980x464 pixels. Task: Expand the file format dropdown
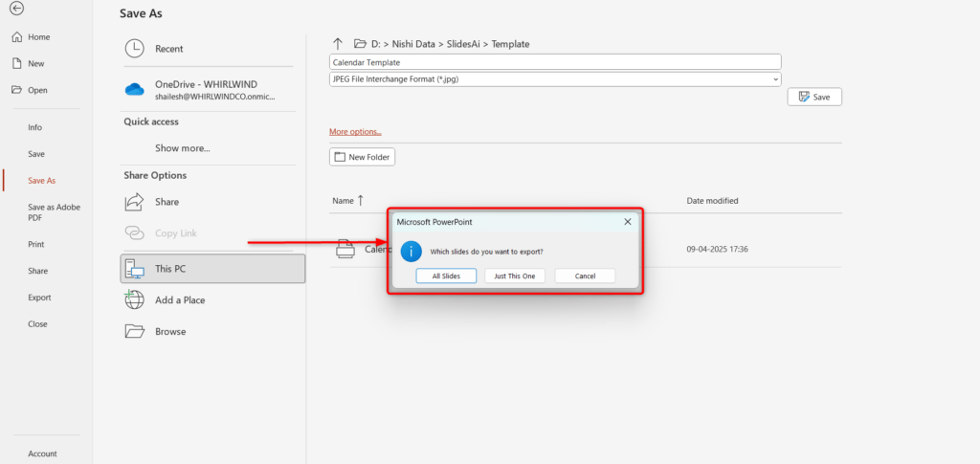[774, 79]
